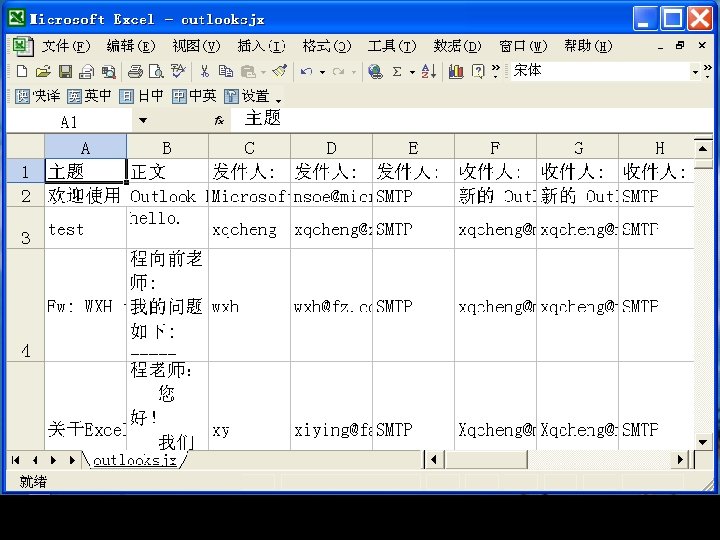Open the 编辑(E) menu
Viewport: 720px width, 540px height.
(131, 46)
